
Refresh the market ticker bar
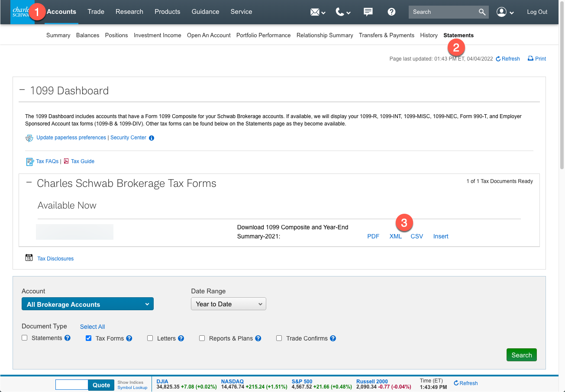coord(466,383)
